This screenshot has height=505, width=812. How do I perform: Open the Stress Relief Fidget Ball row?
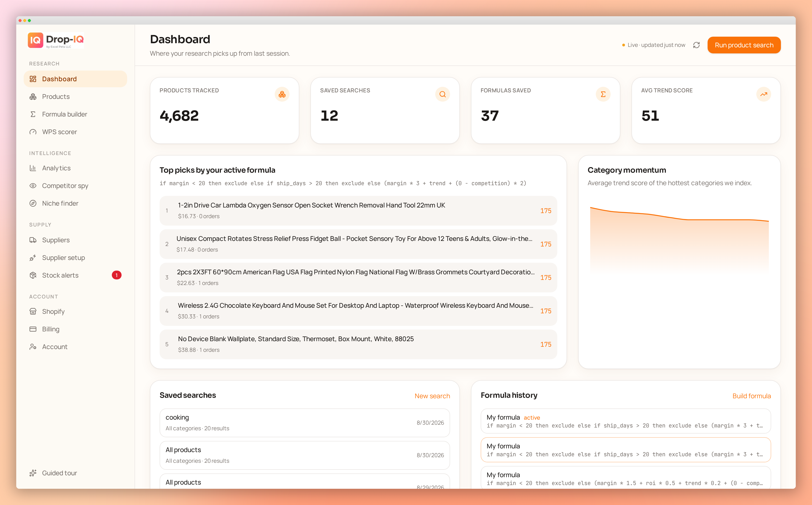click(358, 244)
